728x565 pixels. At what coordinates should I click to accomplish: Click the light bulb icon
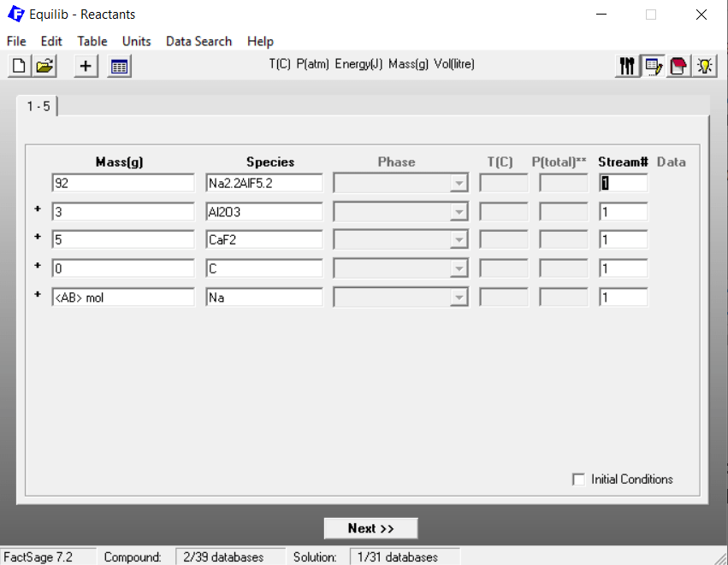704,66
